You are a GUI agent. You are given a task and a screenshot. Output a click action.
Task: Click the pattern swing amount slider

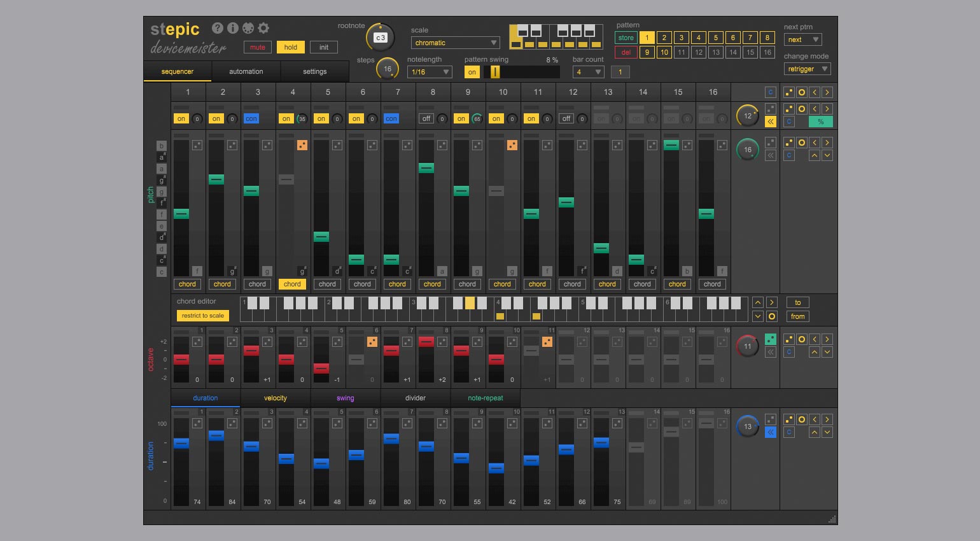click(522, 72)
